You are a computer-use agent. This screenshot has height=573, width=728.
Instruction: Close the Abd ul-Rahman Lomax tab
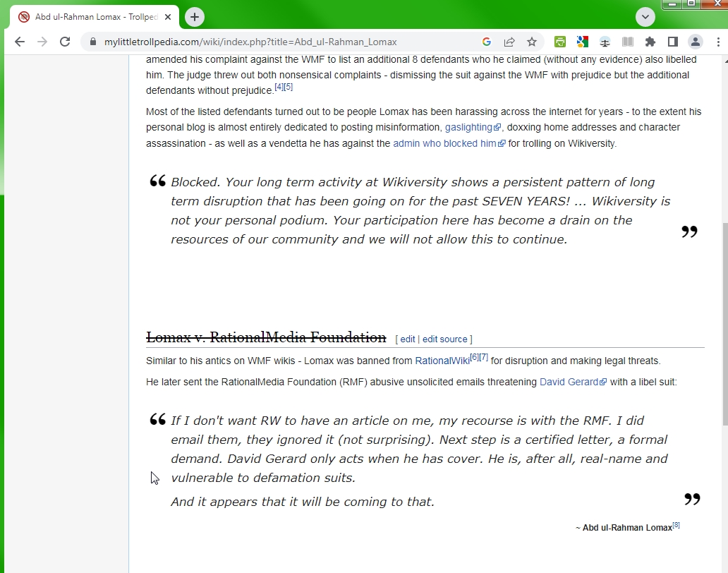pyautogui.click(x=168, y=17)
